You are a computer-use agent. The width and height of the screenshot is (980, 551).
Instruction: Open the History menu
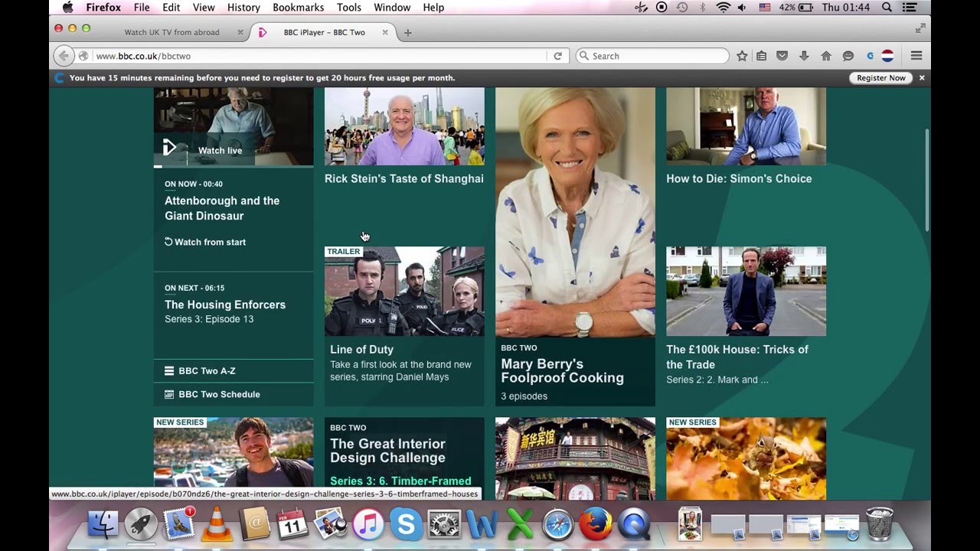[243, 7]
